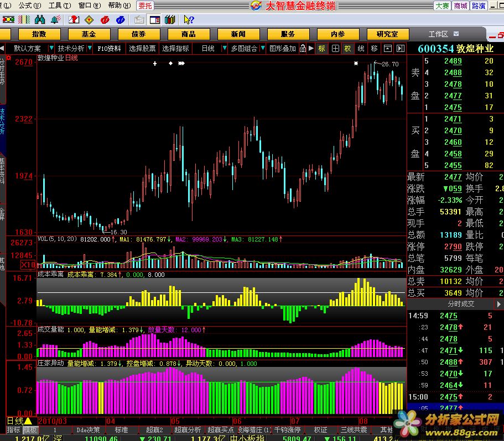Click the red question mark envelope icon
Screen dimensions: 504x441
pos(74,20)
